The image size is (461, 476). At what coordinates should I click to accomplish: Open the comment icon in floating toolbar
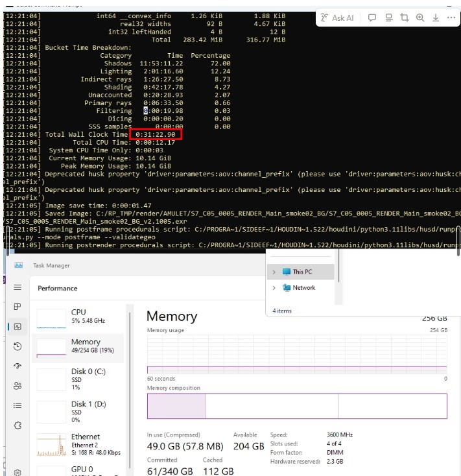372,18
